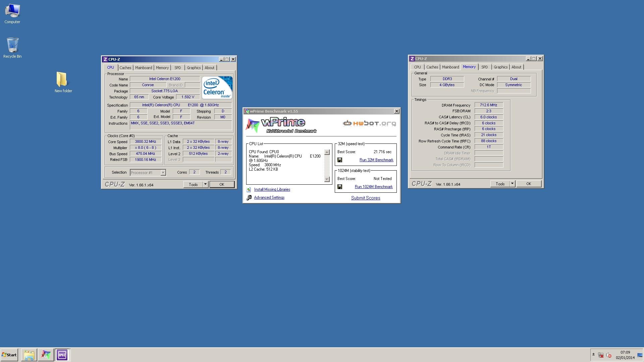
Task: Click the Install Missing Libraries link
Action: point(272,190)
